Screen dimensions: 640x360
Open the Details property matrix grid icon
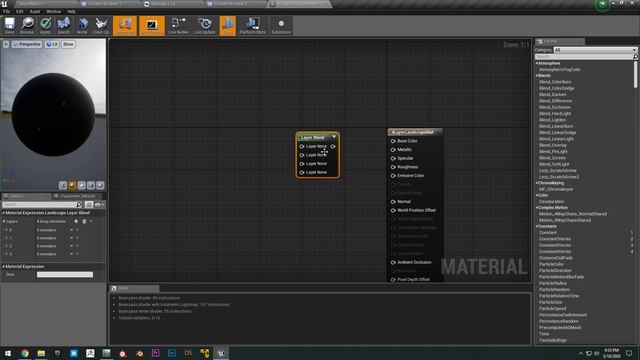point(89,204)
